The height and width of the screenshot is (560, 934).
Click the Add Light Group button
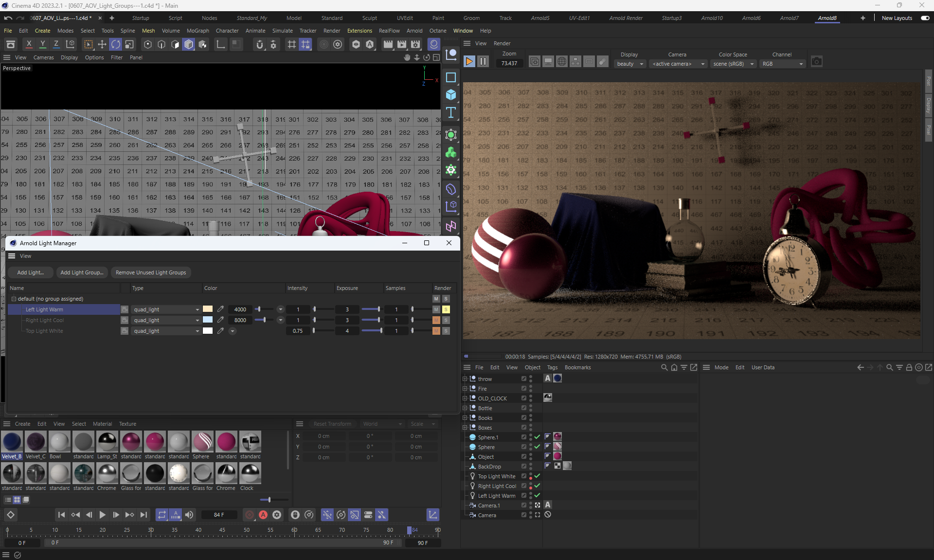click(x=82, y=272)
